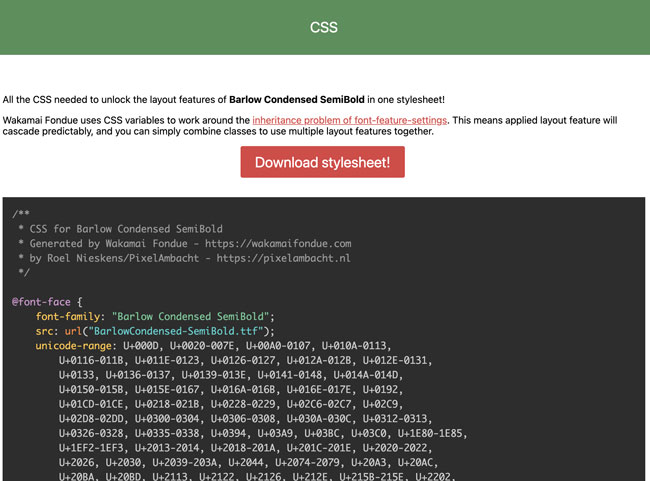Click the range value U+000D
650x481 pixels.
click(x=141, y=346)
